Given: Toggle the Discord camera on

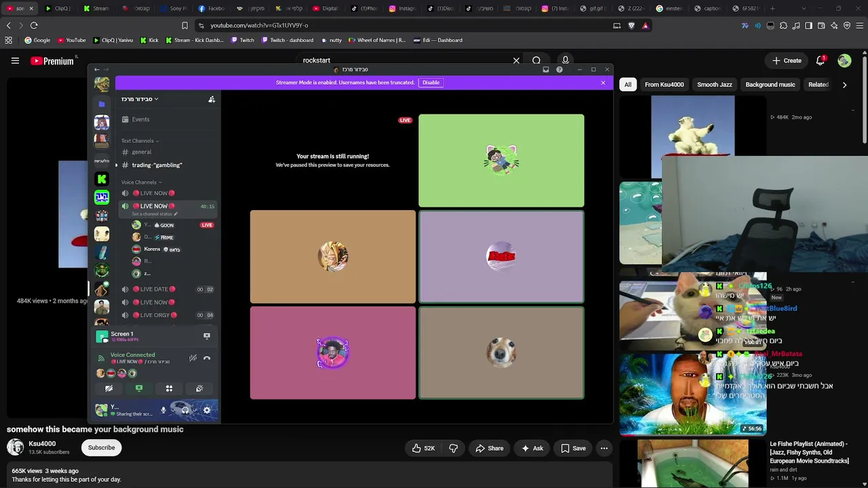Looking at the screenshot, I should coord(108,388).
